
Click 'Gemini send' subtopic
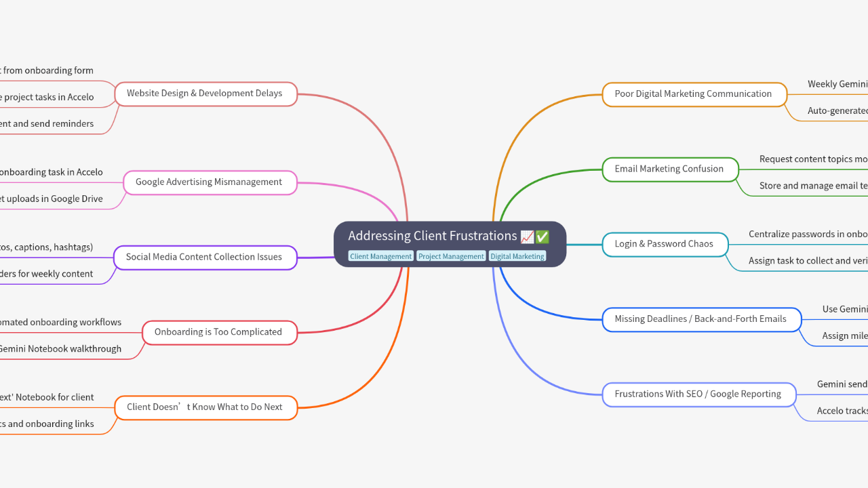[842, 384]
